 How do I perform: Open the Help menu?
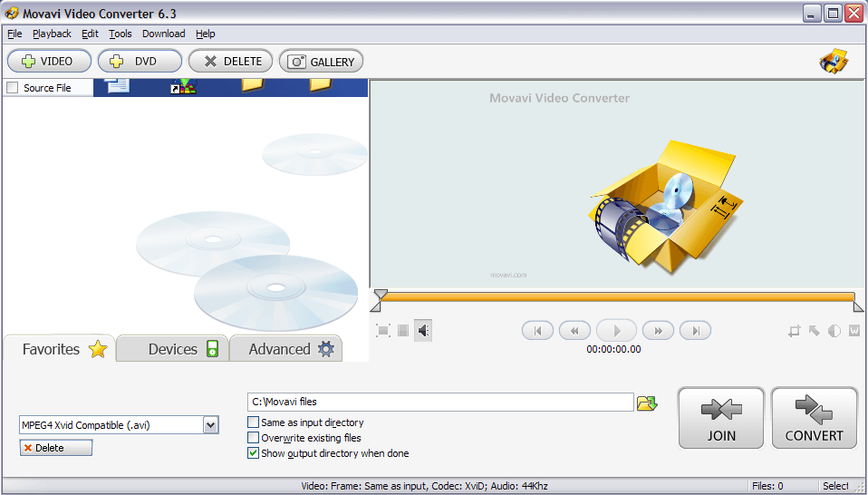(206, 34)
